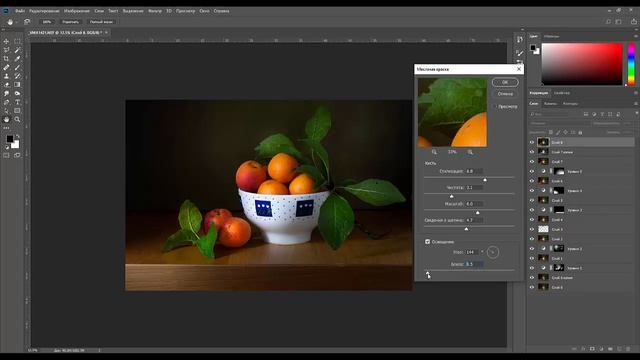This screenshot has height=360, width=640.
Task: Select the Move tool
Action: [6, 41]
